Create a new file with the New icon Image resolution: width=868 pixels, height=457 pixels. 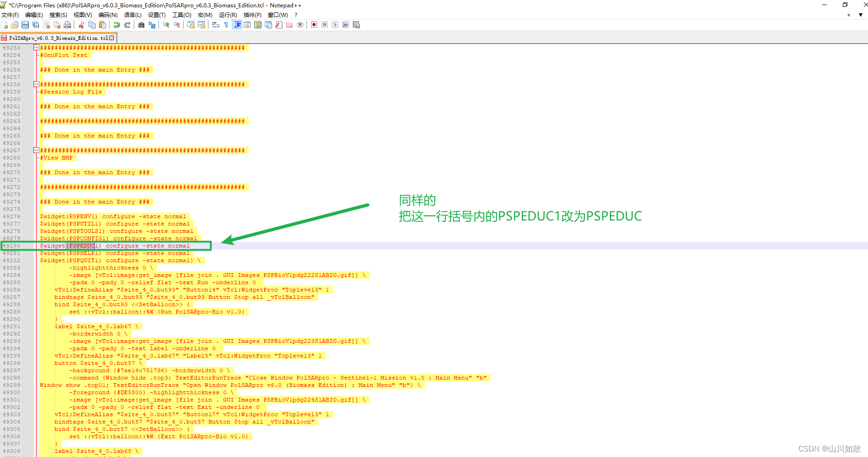point(5,25)
